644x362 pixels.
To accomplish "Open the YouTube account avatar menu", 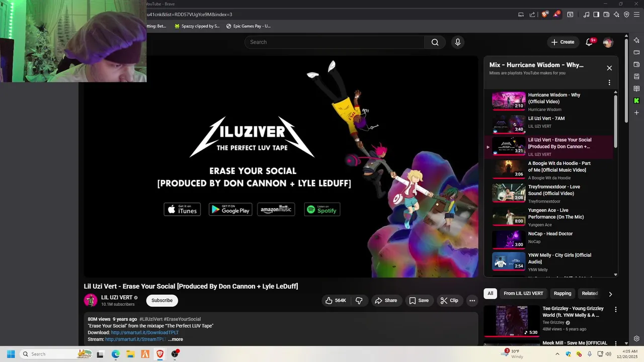I will point(608,42).
